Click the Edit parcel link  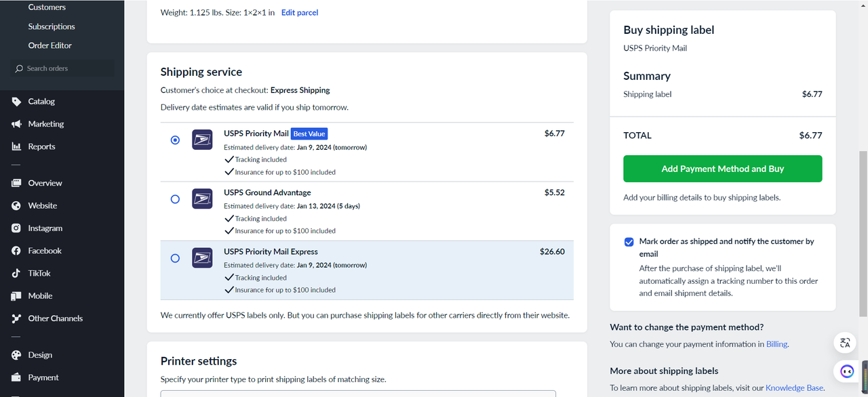tap(300, 12)
